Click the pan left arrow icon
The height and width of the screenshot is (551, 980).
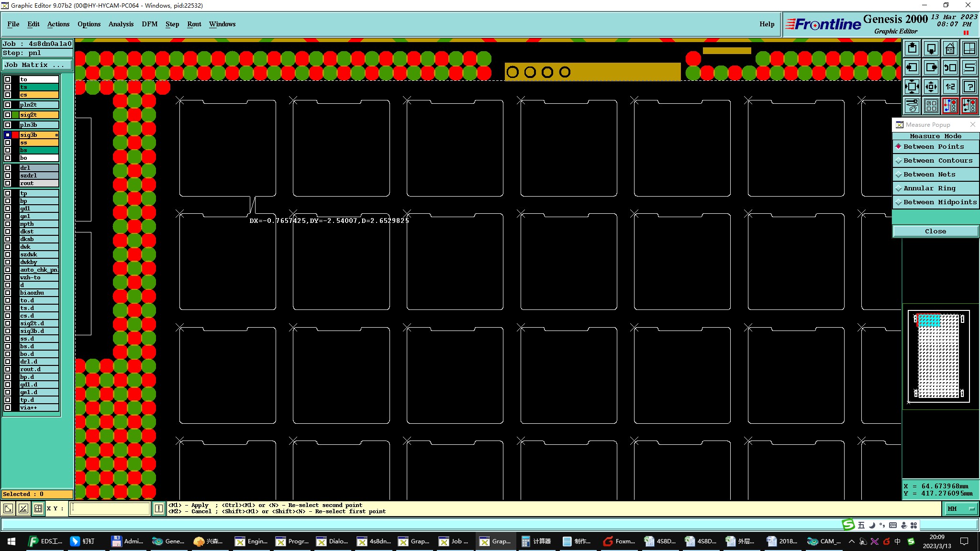click(912, 67)
